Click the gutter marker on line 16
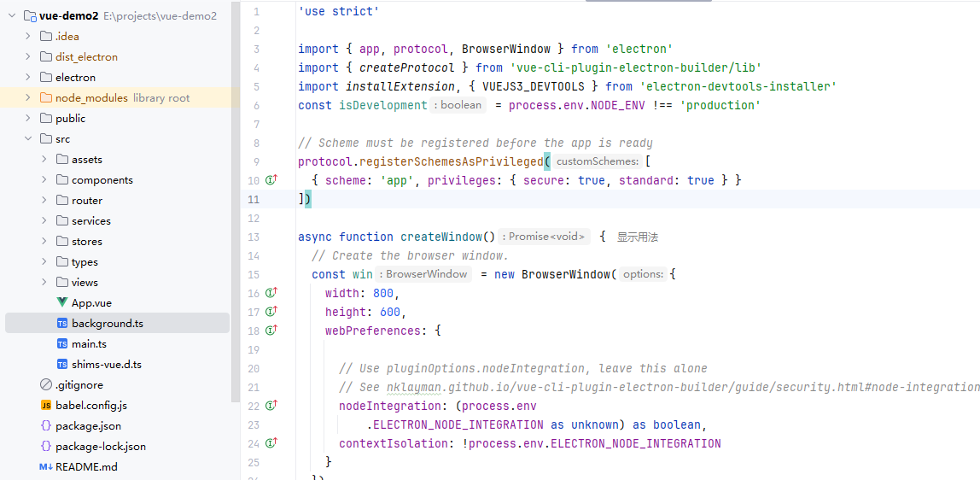Image resolution: width=980 pixels, height=480 pixels. [271, 293]
